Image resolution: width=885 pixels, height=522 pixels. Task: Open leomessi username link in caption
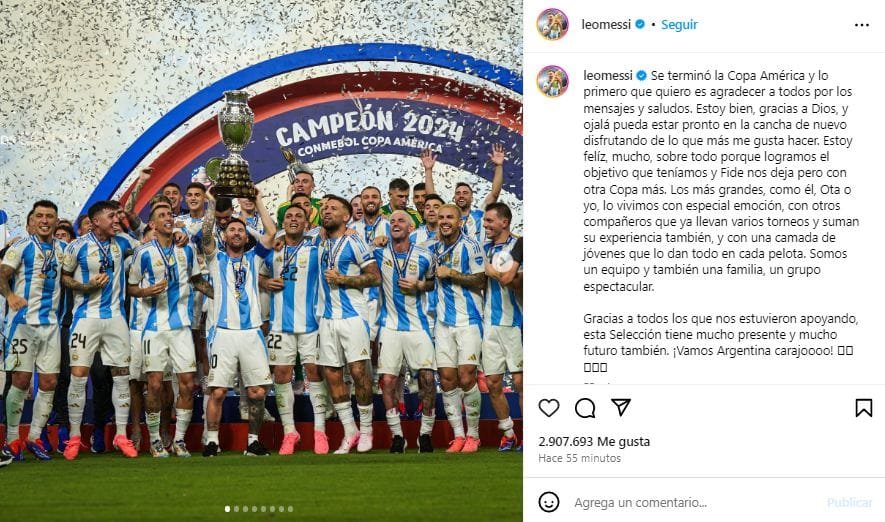coord(608,75)
